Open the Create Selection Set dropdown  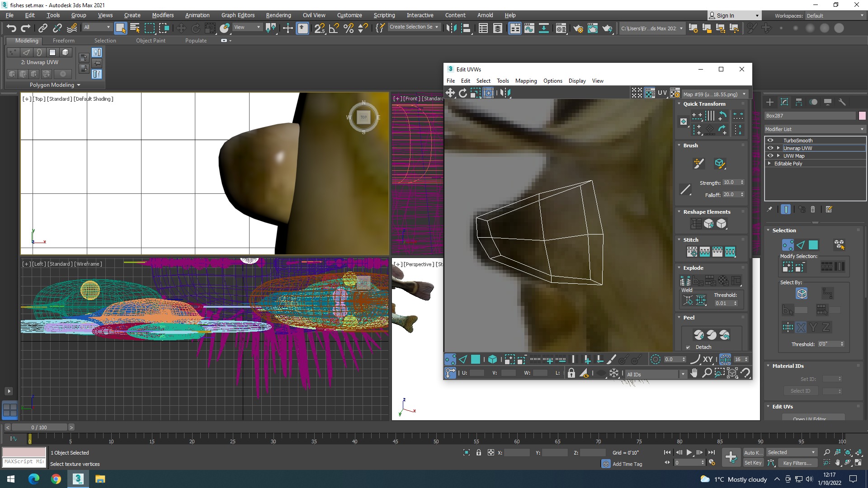point(414,27)
